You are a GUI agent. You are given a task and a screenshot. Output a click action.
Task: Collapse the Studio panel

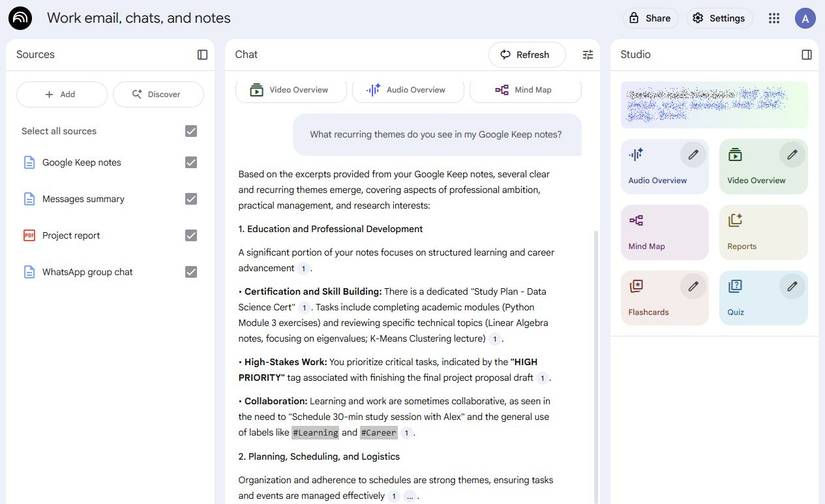pyautogui.click(x=806, y=55)
